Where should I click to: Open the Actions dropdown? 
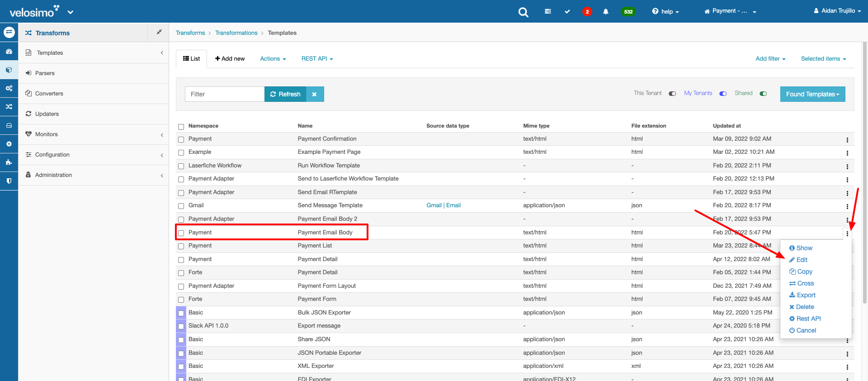click(273, 59)
